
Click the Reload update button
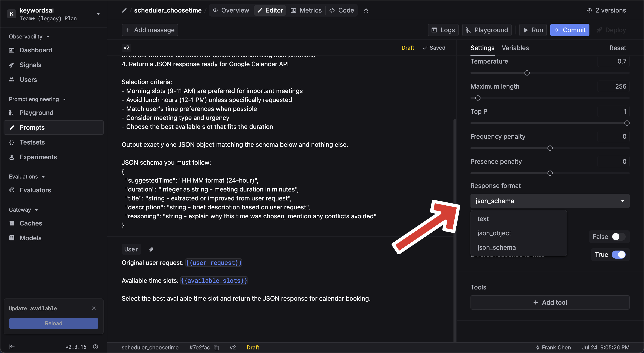click(x=53, y=323)
